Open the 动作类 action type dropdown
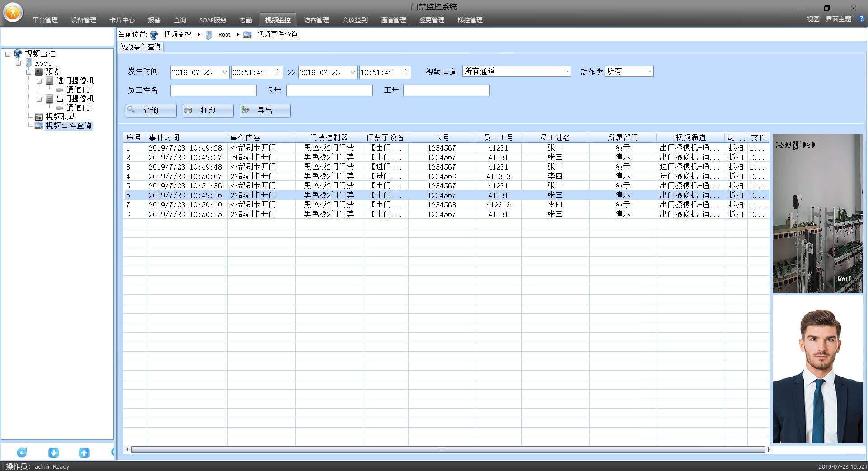 [x=649, y=71]
